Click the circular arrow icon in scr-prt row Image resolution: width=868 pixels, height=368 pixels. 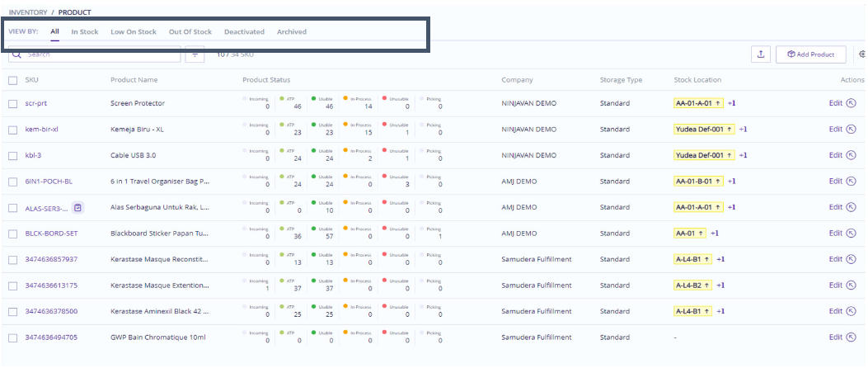coord(852,103)
